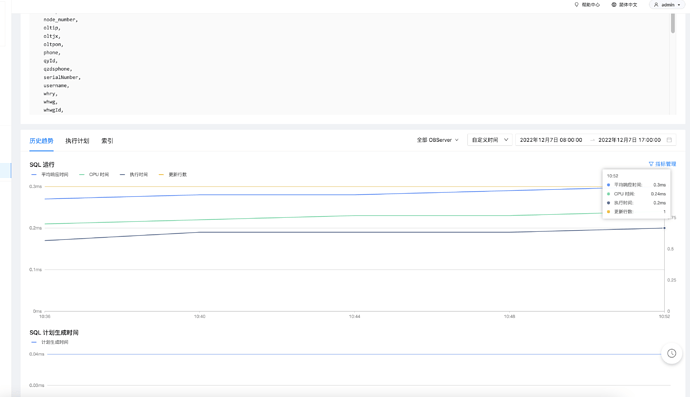This screenshot has height=397, width=690.
Task: Open the 帮助中心 help center icon
Action: click(576, 4)
